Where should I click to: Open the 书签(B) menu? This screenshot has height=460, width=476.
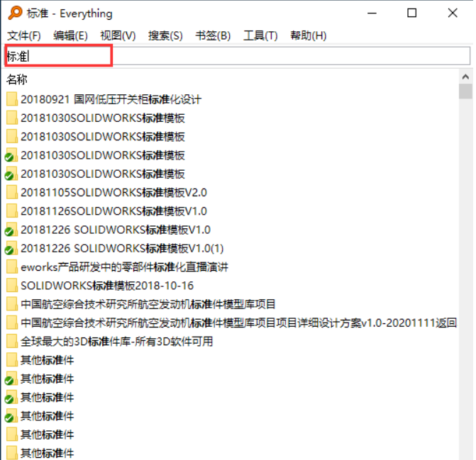[213, 35]
